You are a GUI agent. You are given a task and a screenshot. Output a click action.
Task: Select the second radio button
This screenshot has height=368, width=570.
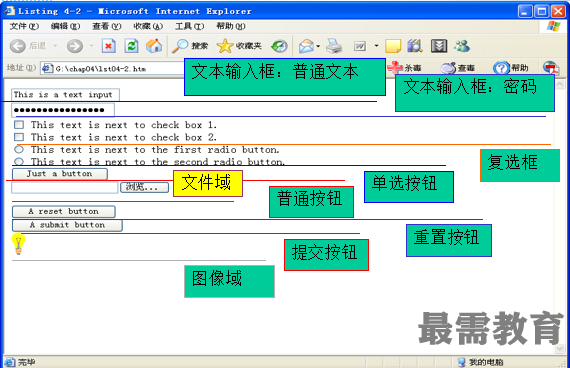pyautogui.click(x=19, y=161)
